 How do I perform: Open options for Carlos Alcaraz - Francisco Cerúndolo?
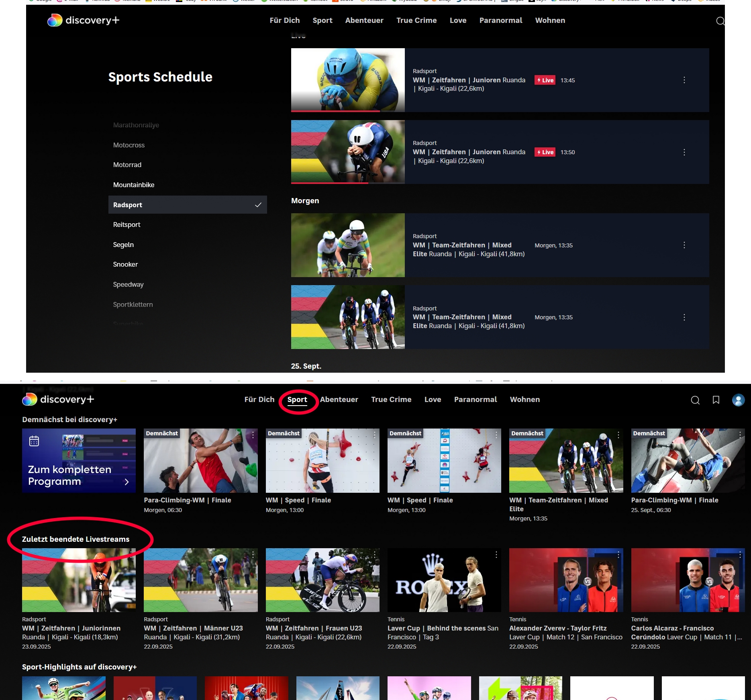tap(740, 555)
